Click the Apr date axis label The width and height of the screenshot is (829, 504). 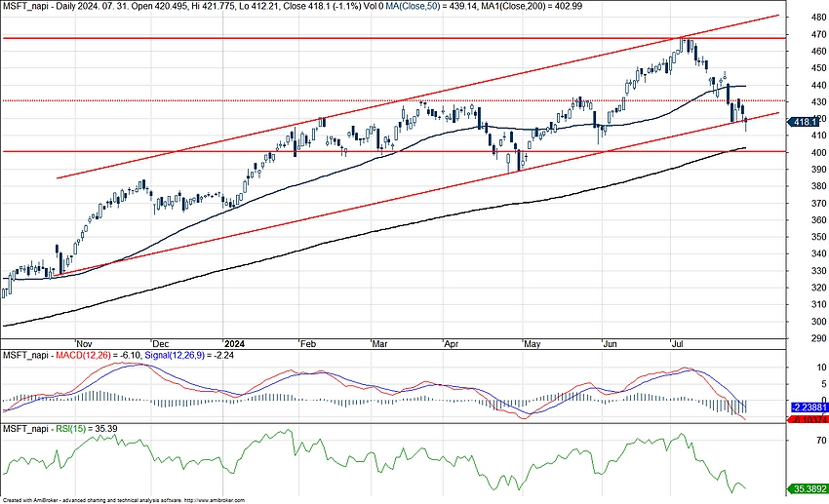click(x=451, y=344)
